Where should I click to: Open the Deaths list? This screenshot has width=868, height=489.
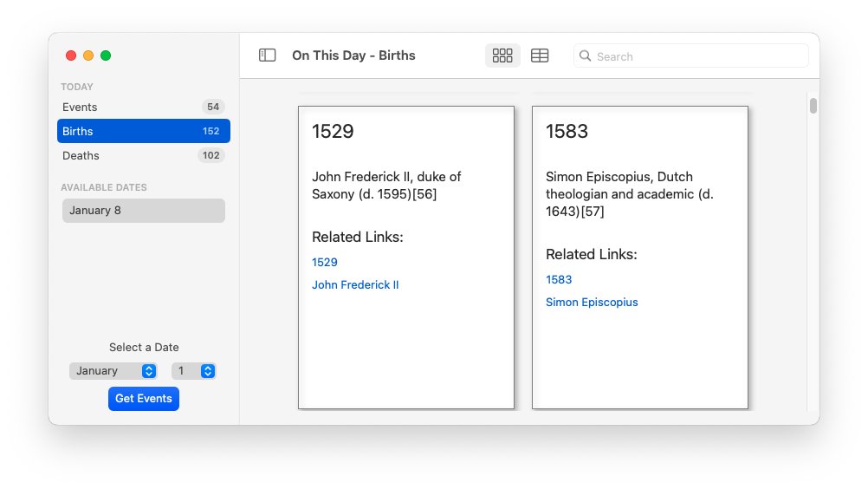pyautogui.click(x=144, y=155)
